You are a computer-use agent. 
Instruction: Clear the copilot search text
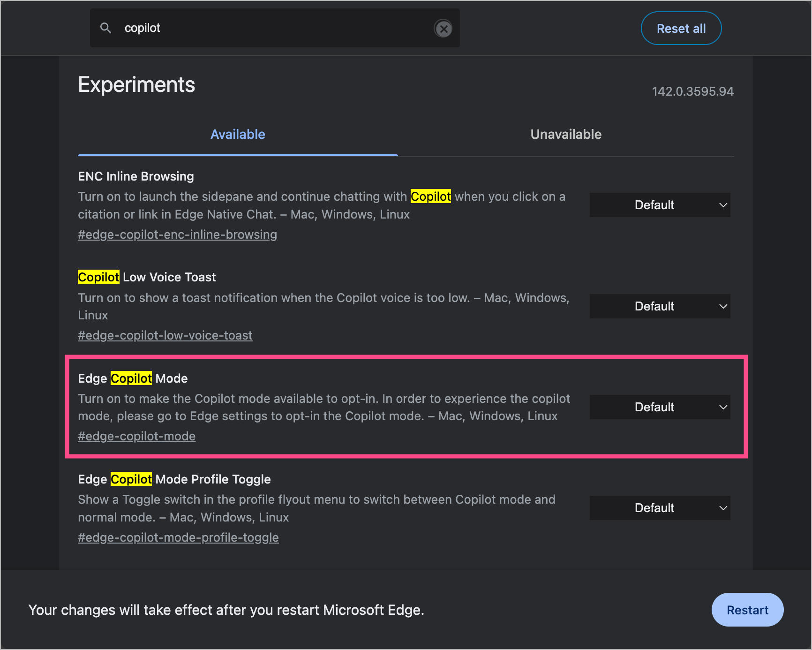pyautogui.click(x=443, y=29)
